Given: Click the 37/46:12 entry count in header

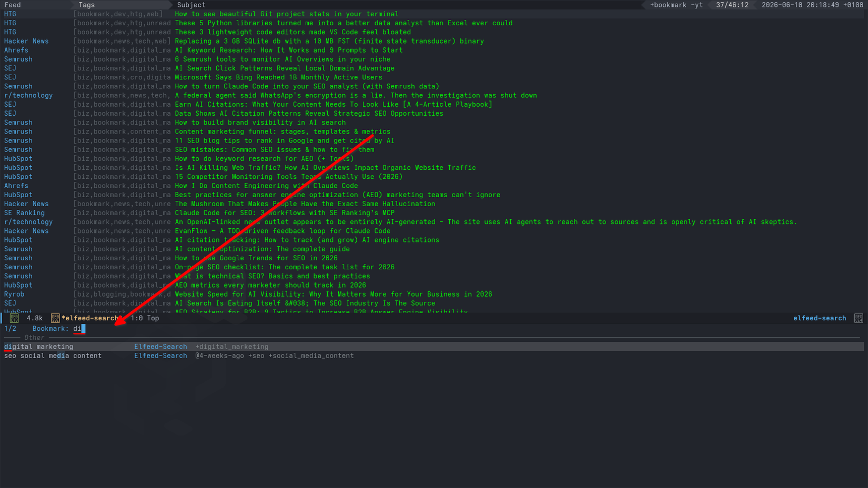Looking at the screenshot, I should point(732,5).
